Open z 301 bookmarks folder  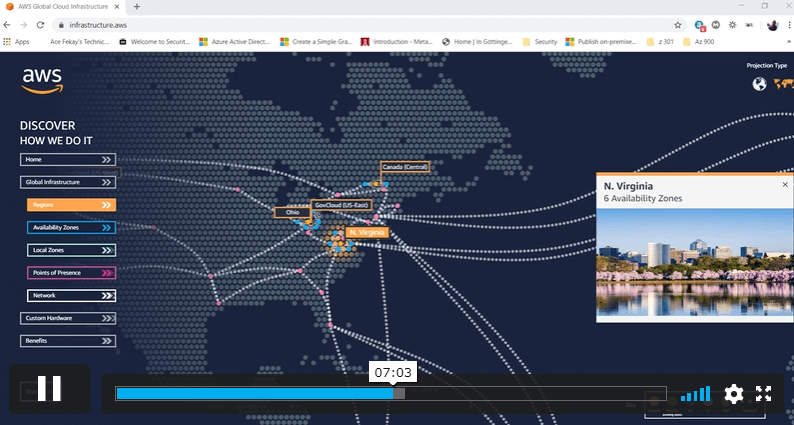(x=660, y=42)
